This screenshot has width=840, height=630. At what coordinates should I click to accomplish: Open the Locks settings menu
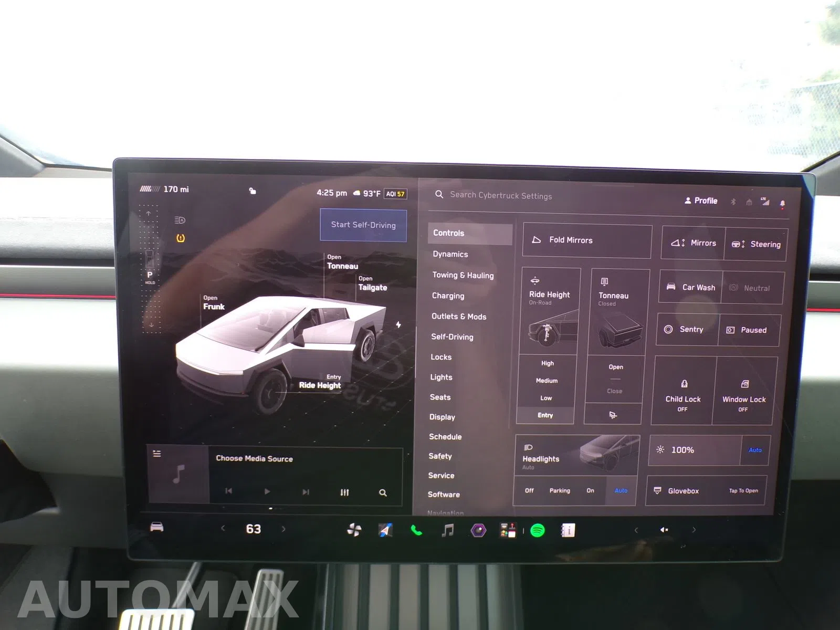pos(441,357)
